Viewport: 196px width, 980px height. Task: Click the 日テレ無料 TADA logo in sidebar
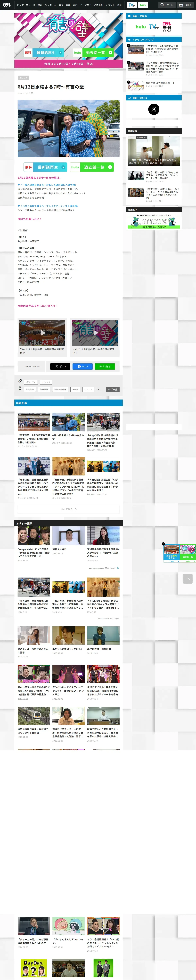(167, 27)
